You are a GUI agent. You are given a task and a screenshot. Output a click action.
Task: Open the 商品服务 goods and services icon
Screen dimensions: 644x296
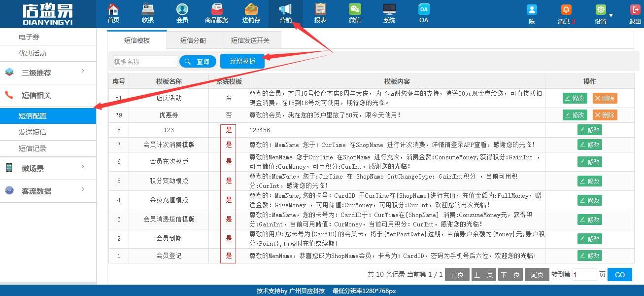point(217,9)
